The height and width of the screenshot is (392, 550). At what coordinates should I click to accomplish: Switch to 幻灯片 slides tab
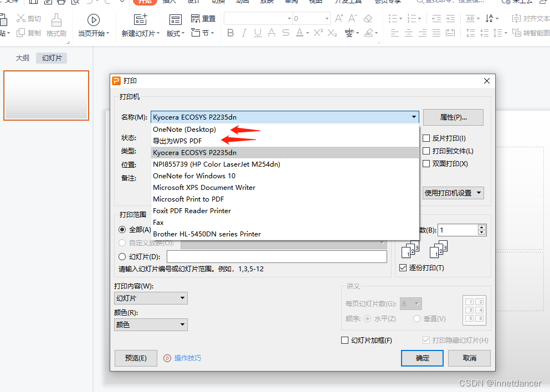pyautogui.click(x=52, y=58)
